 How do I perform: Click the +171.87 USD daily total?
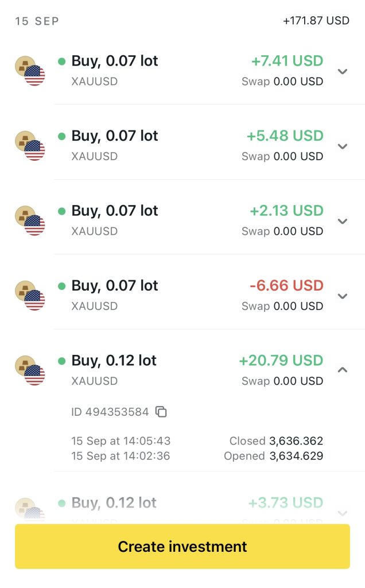[x=316, y=21]
